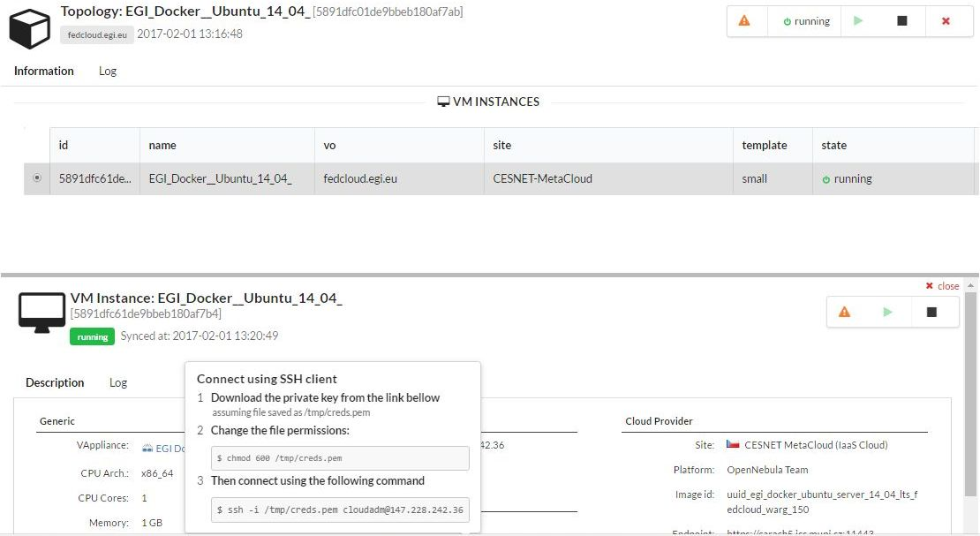Click the scroll-up arrow on the panel scrollbar
Viewport: 980px width, 536px height.
[970, 283]
